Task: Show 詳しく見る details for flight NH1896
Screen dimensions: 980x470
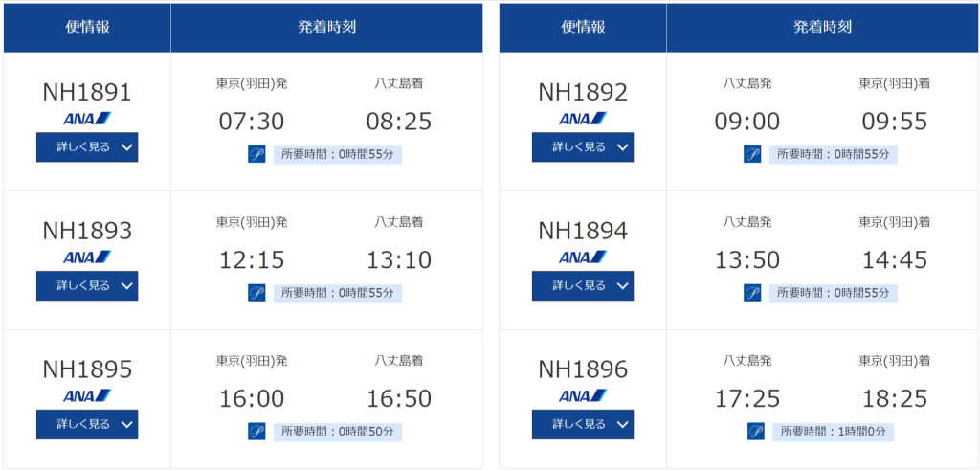Action: coord(583,424)
